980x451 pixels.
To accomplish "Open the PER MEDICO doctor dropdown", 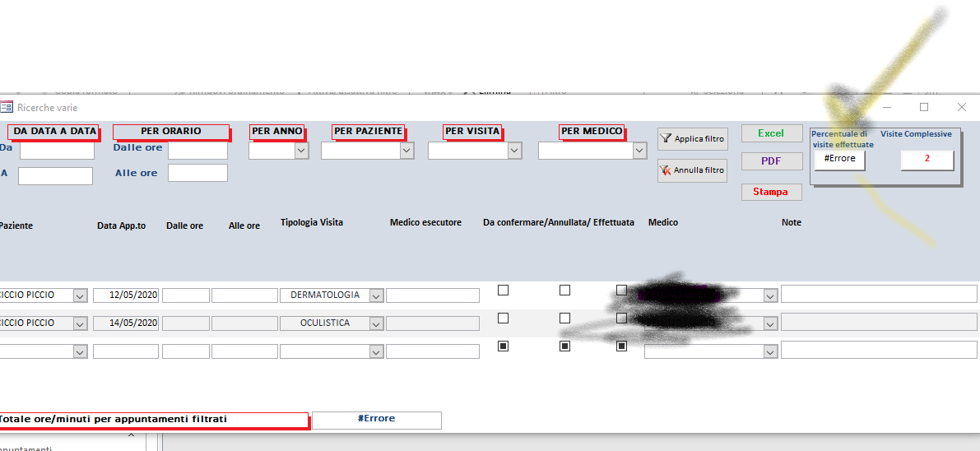I will (639, 151).
